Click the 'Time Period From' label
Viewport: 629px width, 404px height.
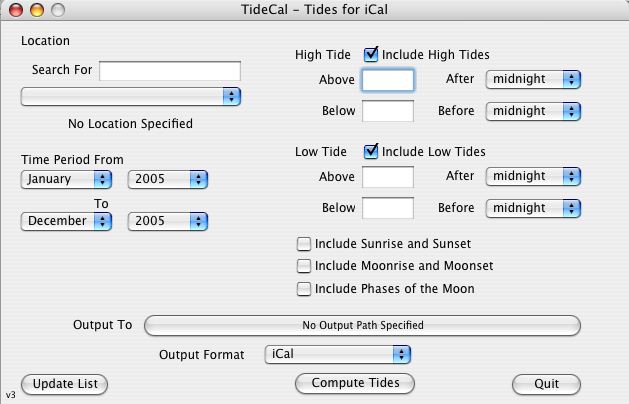click(72, 160)
